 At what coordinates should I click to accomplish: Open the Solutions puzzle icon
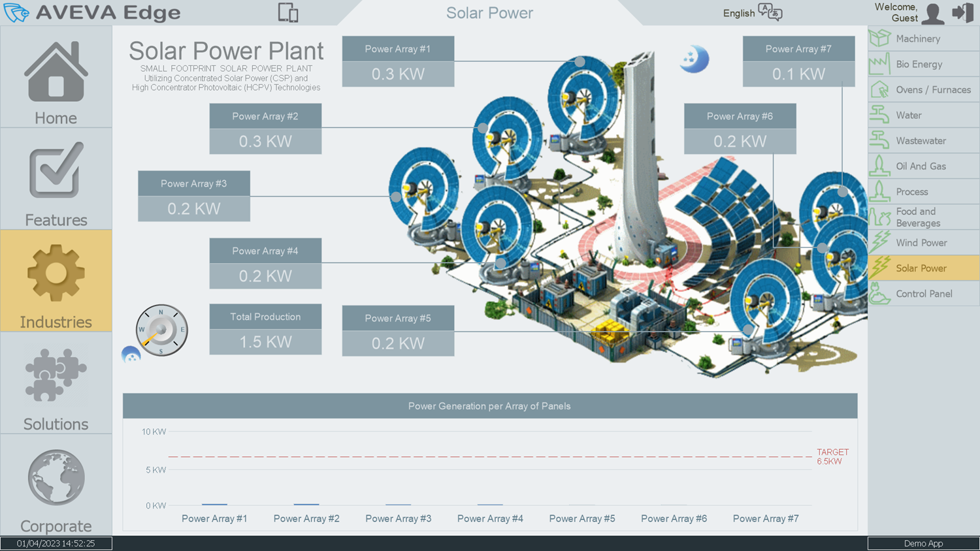(x=56, y=375)
